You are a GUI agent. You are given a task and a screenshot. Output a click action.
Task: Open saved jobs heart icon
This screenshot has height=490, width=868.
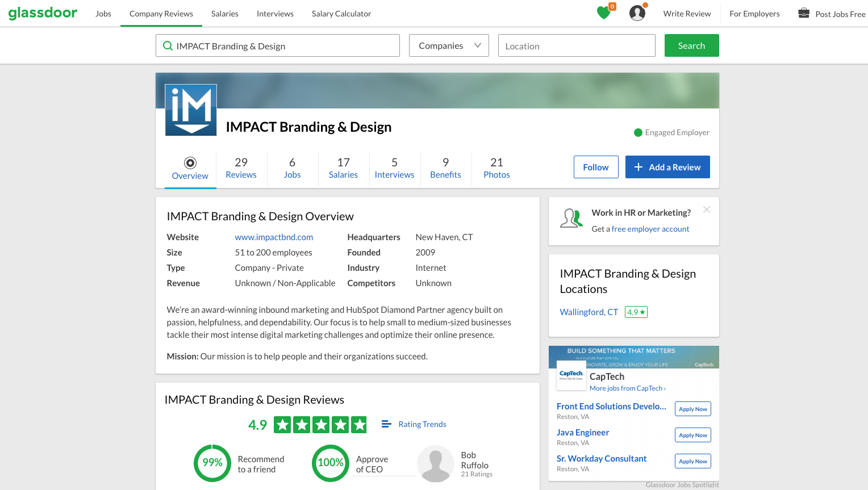pos(603,12)
